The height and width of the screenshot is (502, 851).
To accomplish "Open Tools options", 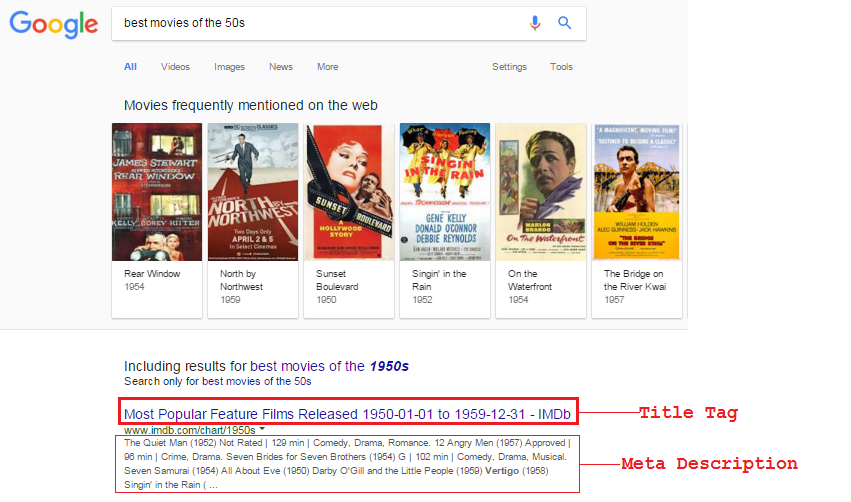I will [561, 67].
